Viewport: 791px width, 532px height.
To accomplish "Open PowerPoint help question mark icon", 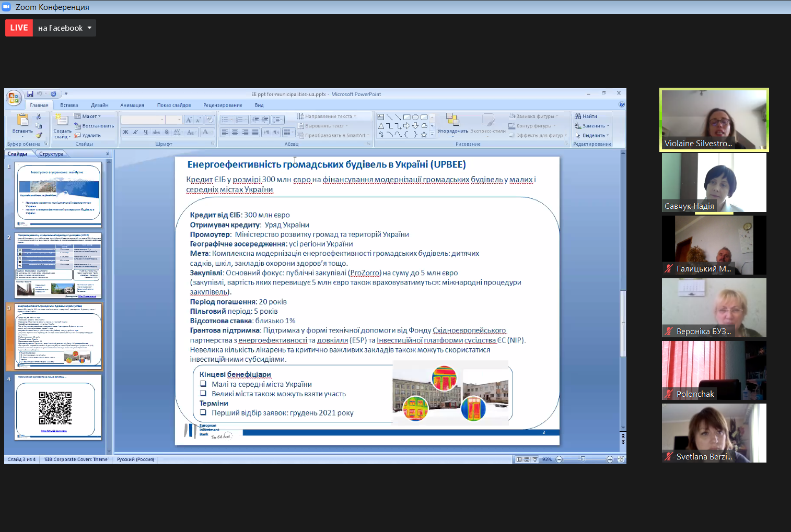I will click(621, 104).
